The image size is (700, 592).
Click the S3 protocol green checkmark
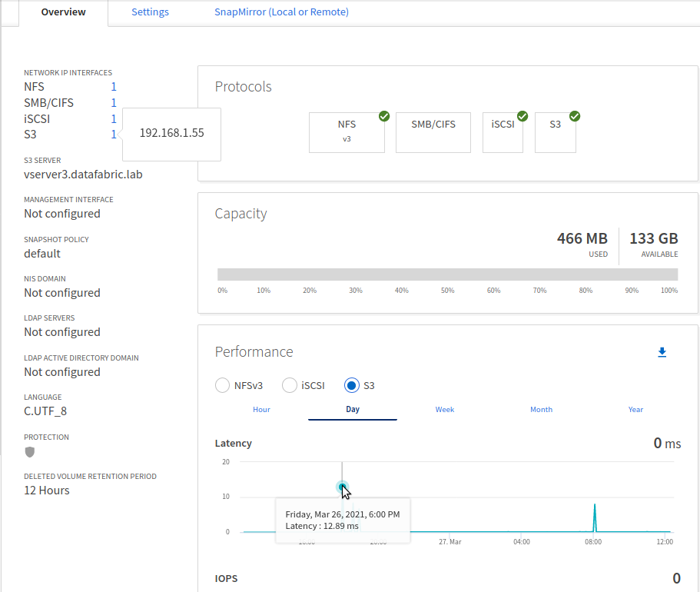coord(575,116)
